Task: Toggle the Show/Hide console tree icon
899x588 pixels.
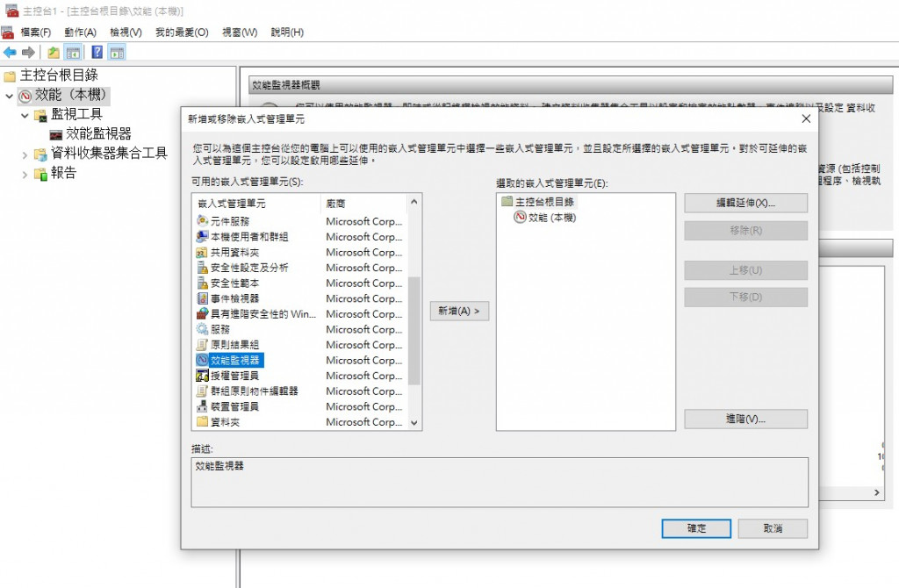Action: [73, 53]
